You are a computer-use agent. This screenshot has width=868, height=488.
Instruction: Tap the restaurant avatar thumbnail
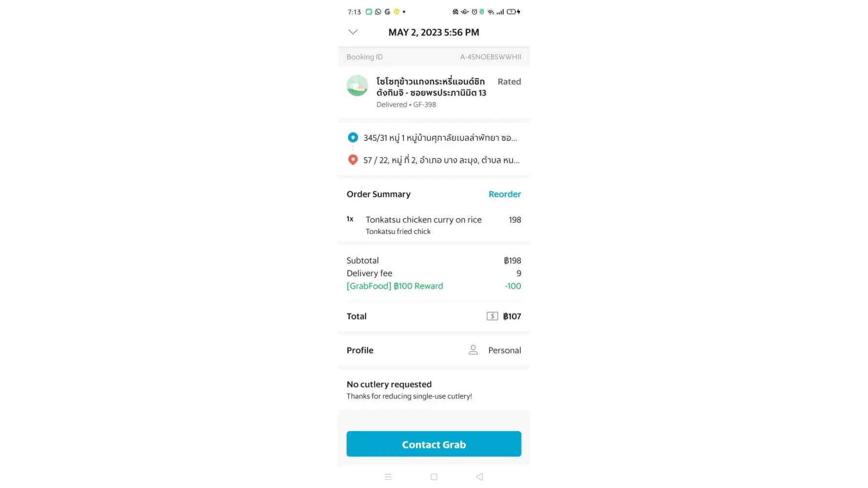point(357,86)
